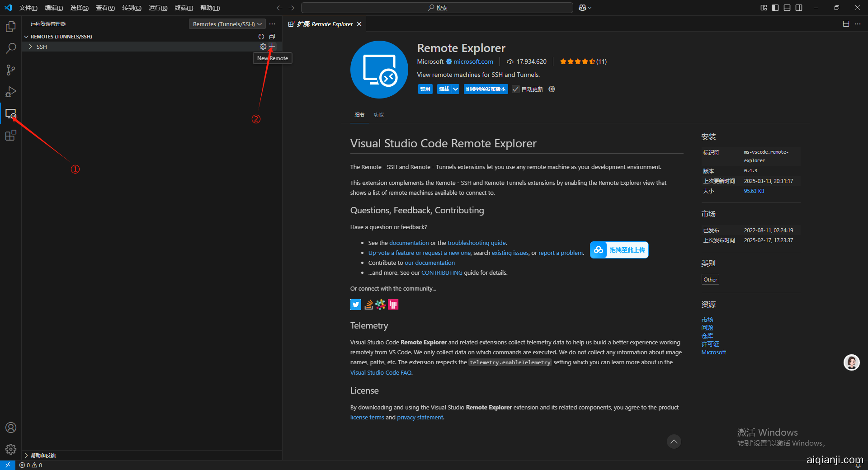Image resolution: width=868 pixels, height=470 pixels.
Task: Expand the SSH tree node
Action: click(30, 47)
